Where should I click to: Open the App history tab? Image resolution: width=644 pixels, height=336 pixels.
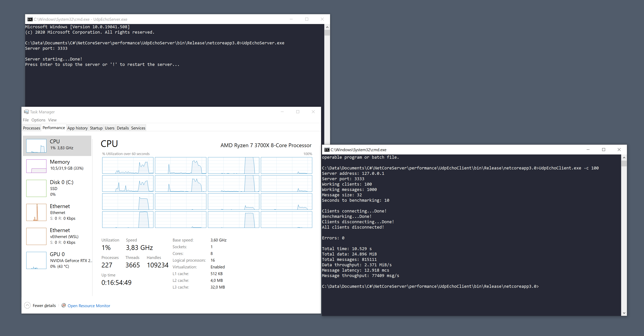[77, 128]
